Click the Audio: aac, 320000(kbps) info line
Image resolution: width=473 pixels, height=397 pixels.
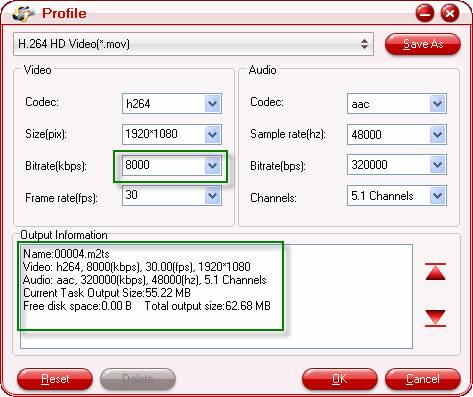145,280
